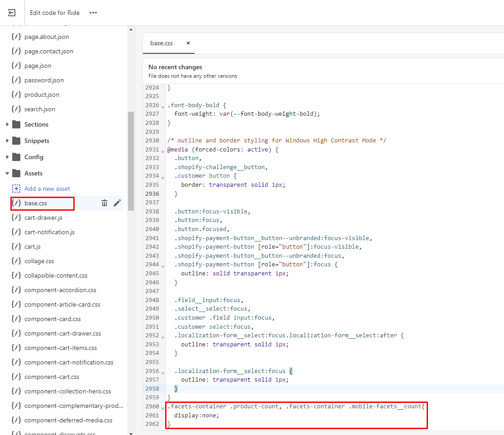Collapse the Assets folder

click(7, 173)
